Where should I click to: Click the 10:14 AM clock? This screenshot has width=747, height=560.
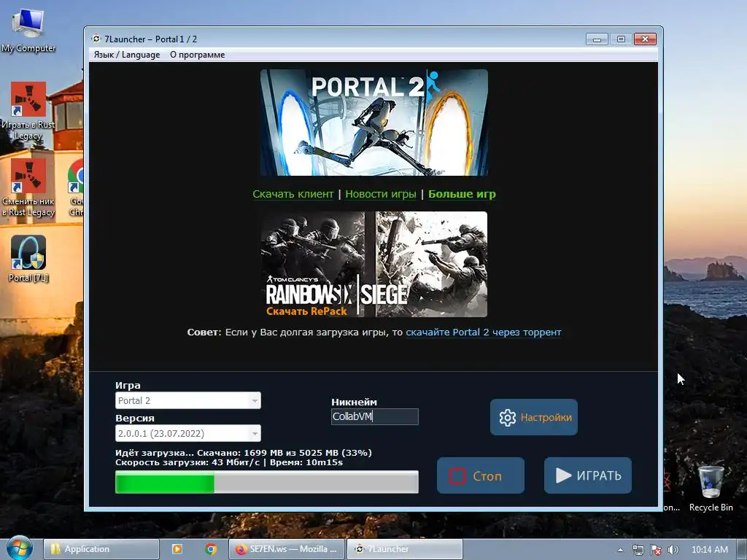pyautogui.click(x=709, y=550)
